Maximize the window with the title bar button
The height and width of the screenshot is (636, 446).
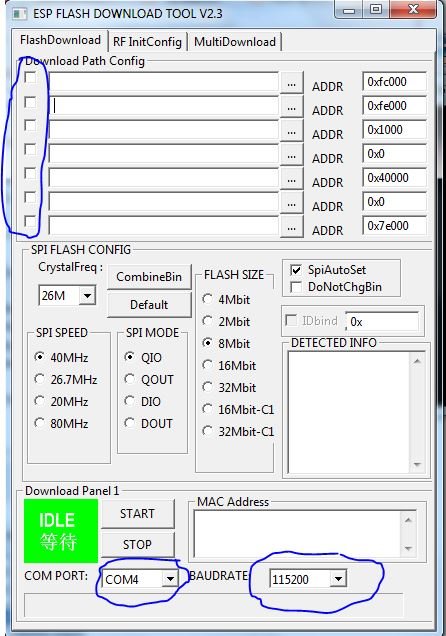click(x=376, y=9)
